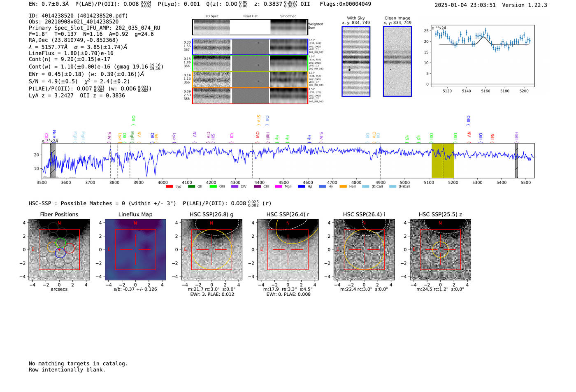Click the (H)CaII legend swatch
The height and width of the screenshot is (392, 576).
tap(393, 187)
